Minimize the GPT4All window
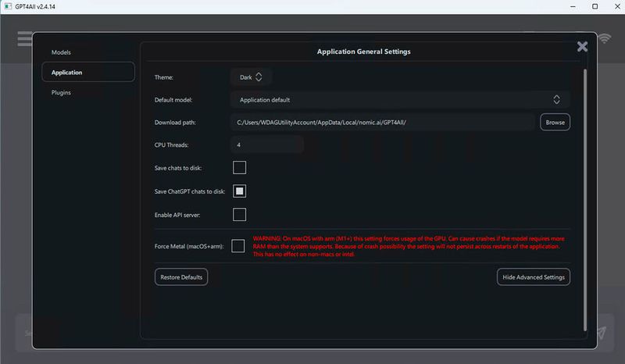 click(573, 6)
